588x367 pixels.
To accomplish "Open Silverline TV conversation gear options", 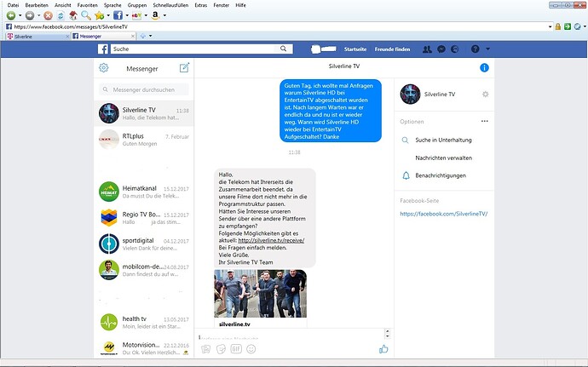I will click(x=485, y=95).
